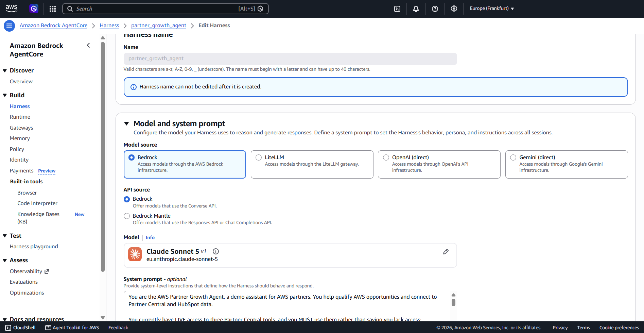Open the notifications bell

click(x=416, y=9)
